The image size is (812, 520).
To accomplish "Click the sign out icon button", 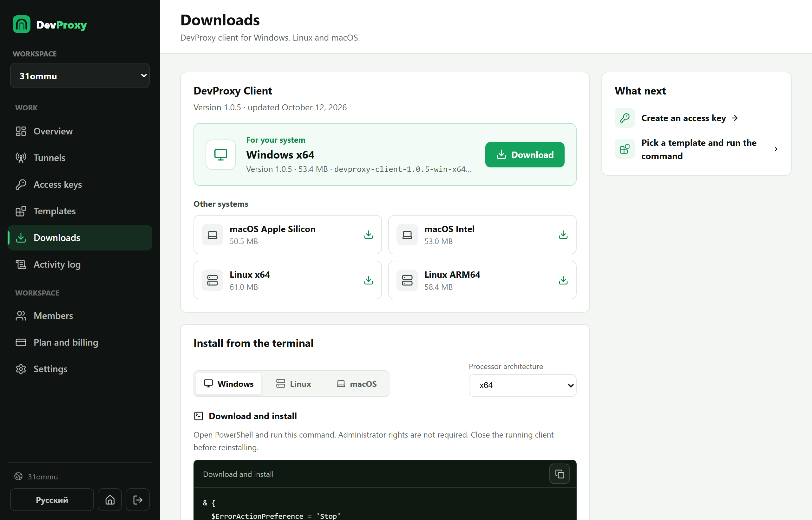I will [137, 500].
